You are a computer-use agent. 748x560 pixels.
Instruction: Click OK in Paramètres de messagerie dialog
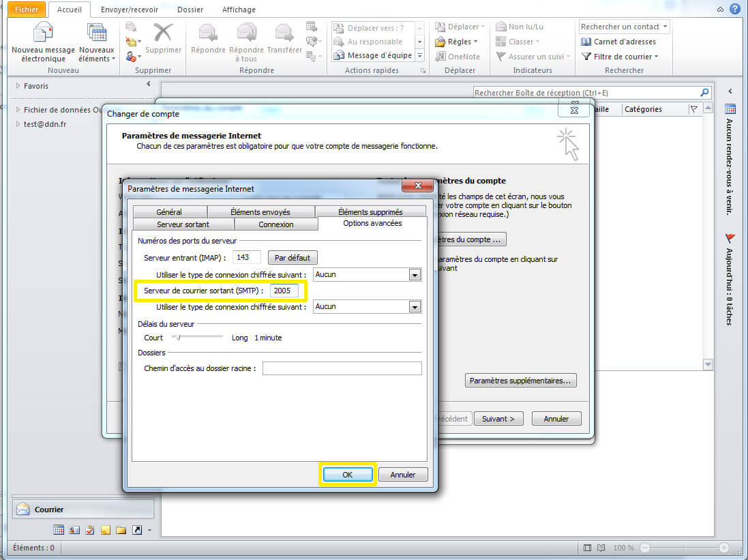point(347,475)
